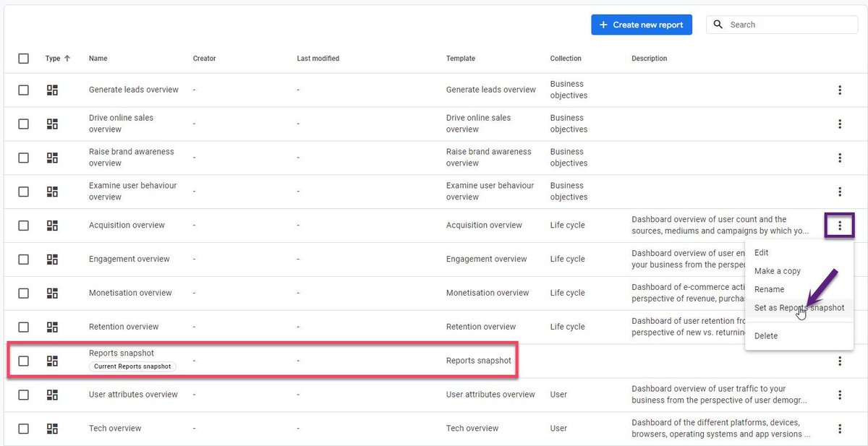Click the dashboard icon for Reports snapshot
This screenshot has width=868, height=446.
coord(52,361)
